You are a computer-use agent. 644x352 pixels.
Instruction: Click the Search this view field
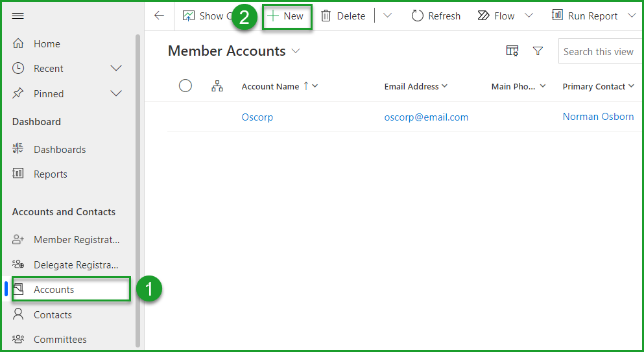[598, 51]
